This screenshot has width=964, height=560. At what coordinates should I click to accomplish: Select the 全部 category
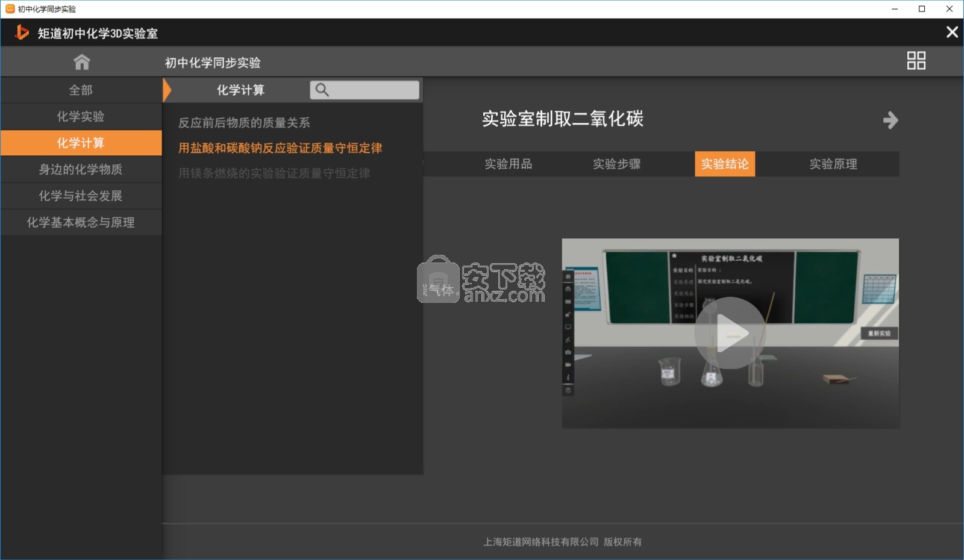81,90
